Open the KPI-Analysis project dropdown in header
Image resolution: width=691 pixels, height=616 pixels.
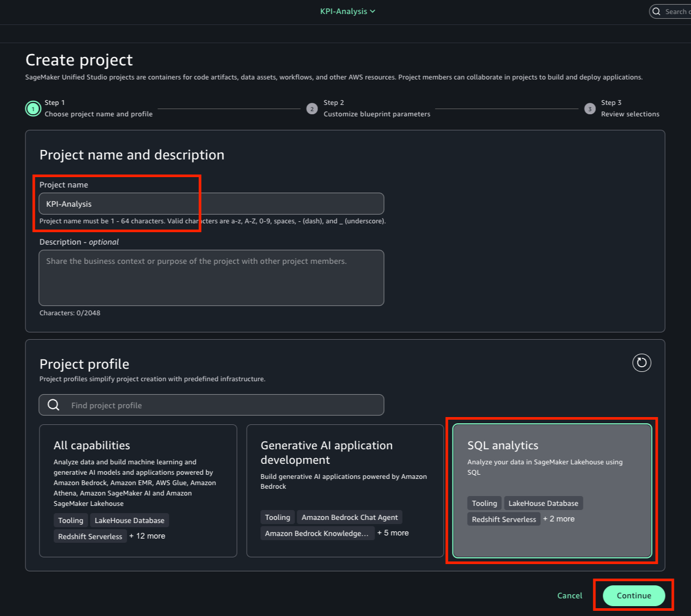(348, 11)
